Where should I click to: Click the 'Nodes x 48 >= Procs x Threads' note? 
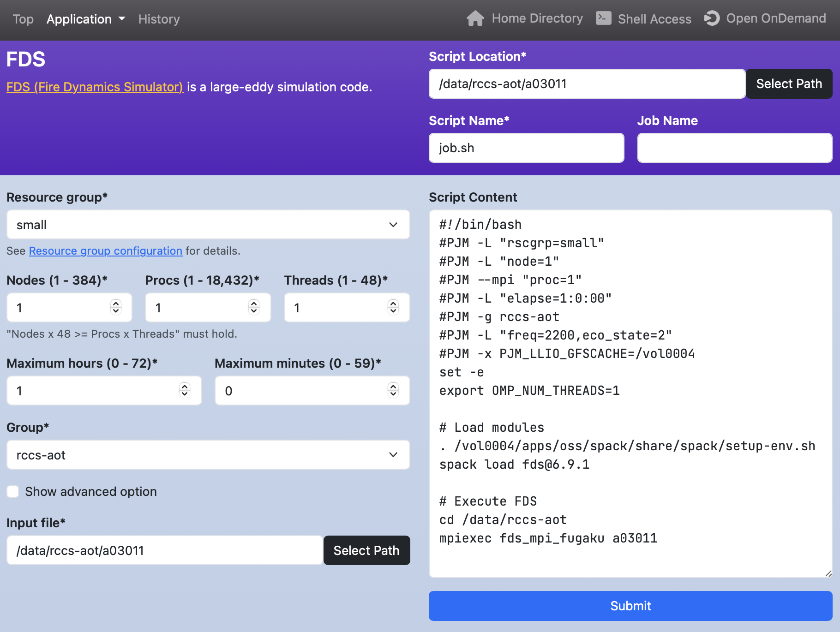(122, 334)
